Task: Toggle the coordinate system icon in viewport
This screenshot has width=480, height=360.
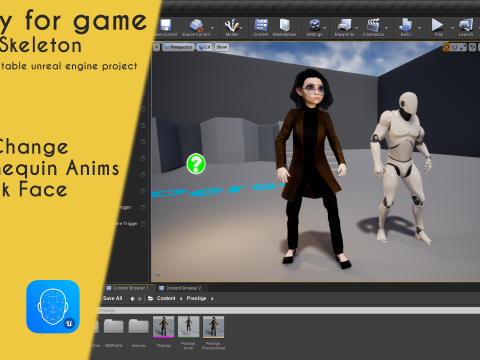Action: point(473,47)
